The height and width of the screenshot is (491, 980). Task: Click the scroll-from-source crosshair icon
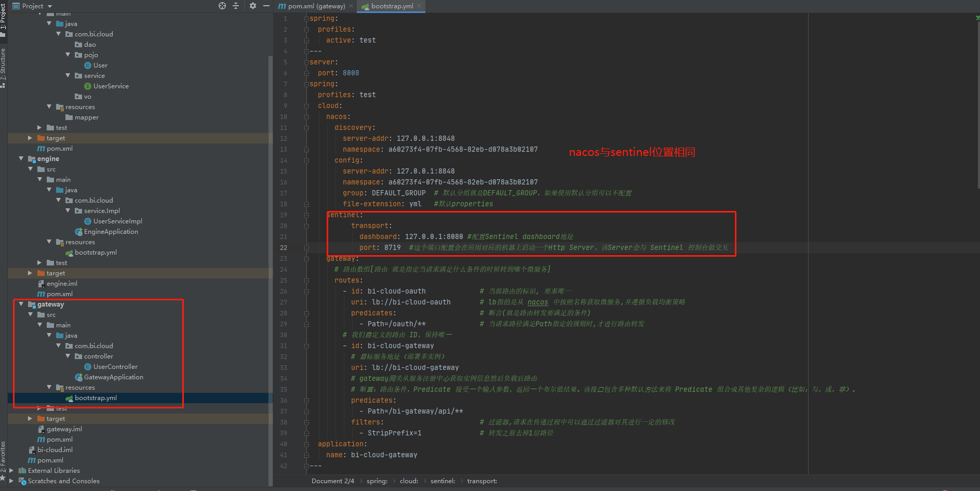coord(222,6)
